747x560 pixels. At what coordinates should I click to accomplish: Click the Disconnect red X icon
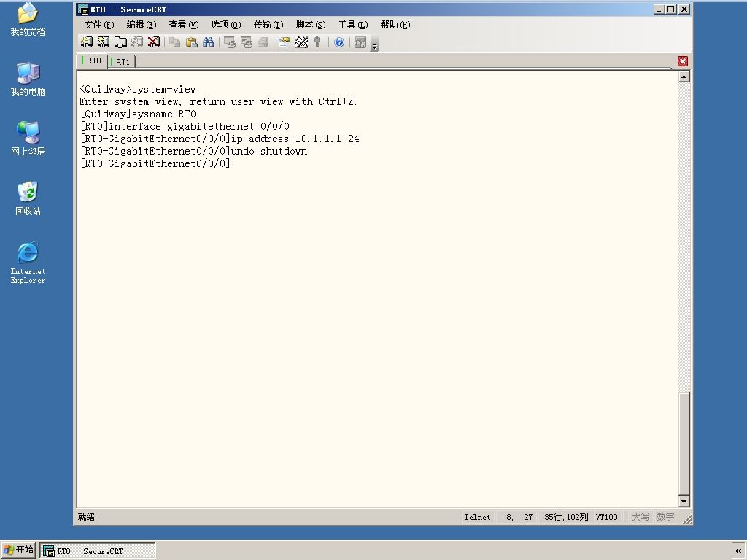click(154, 42)
